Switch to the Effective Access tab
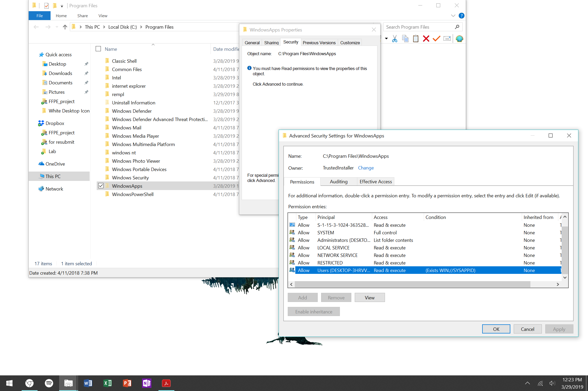 pyautogui.click(x=376, y=181)
